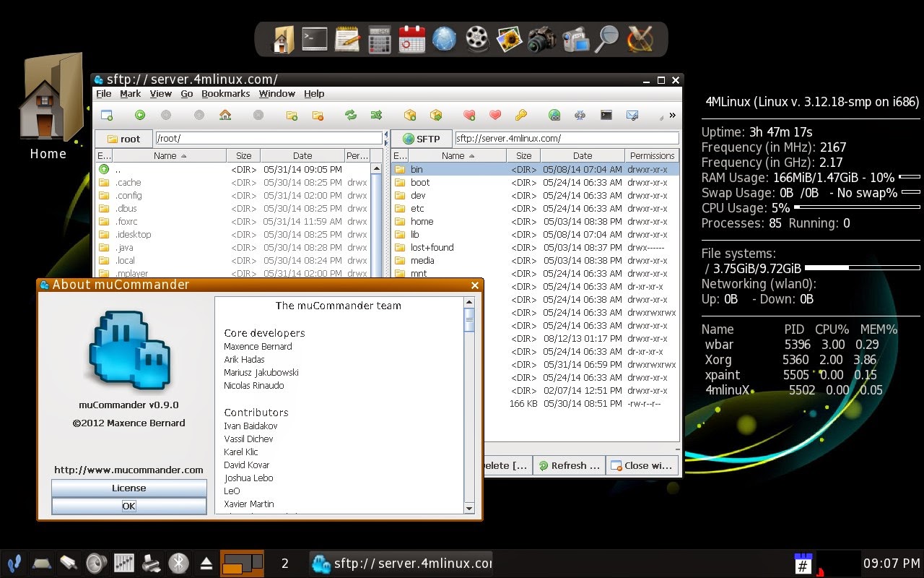Screen dimensions: 924x578
Task: Click the left panel /root/ path field
Action: [x=269, y=138]
